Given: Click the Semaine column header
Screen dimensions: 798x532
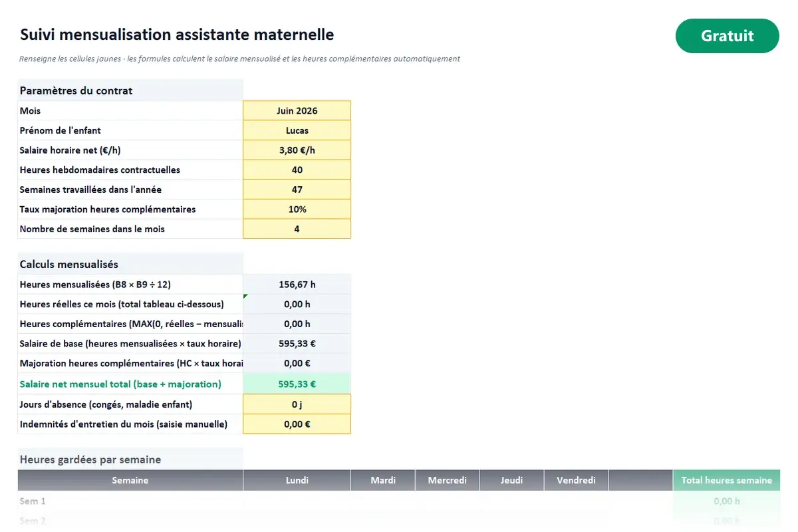Looking at the screenshot, I should click(130, 480).
